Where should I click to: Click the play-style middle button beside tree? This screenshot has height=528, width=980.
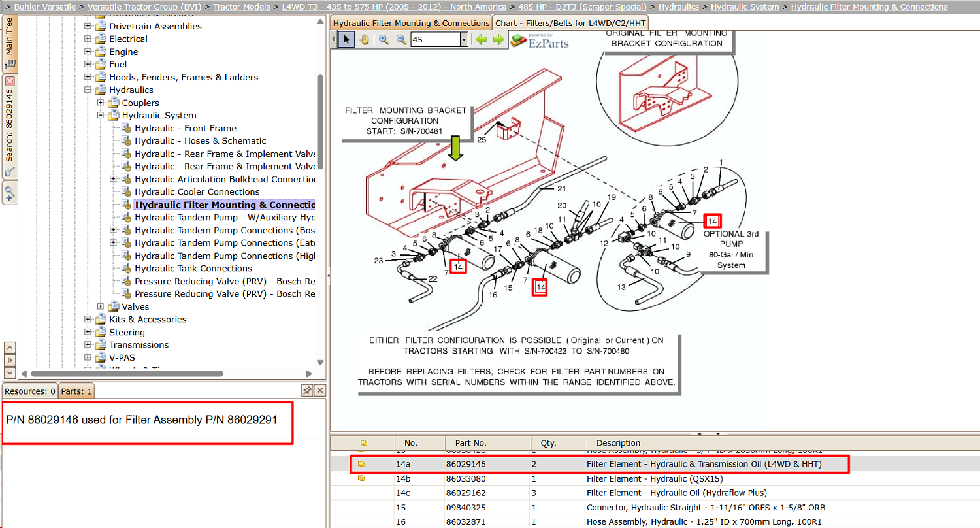(x=10, y=360)
